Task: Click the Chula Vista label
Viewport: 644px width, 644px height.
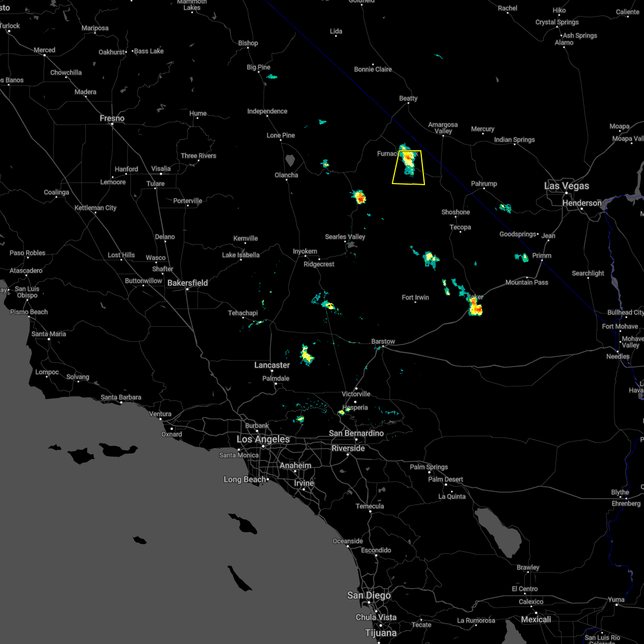Action: click(x=376, y=617)
